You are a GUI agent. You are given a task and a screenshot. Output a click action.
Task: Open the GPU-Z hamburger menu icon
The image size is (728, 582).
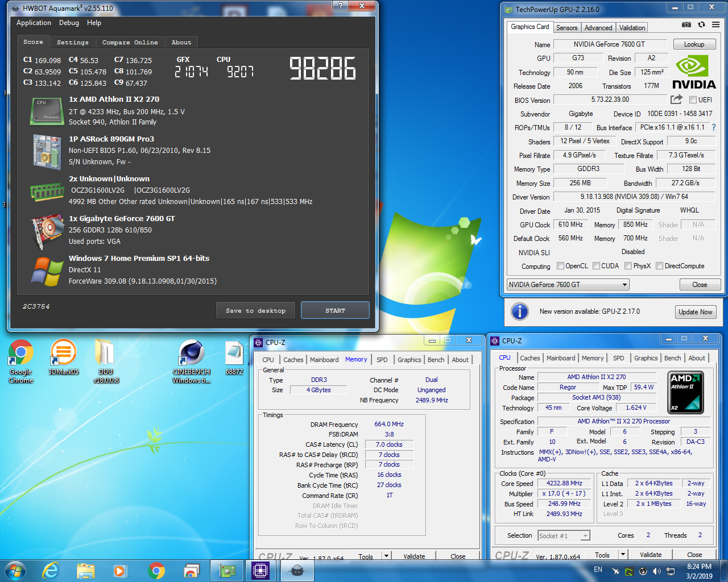pyautogui.click(x=715, y=25)
